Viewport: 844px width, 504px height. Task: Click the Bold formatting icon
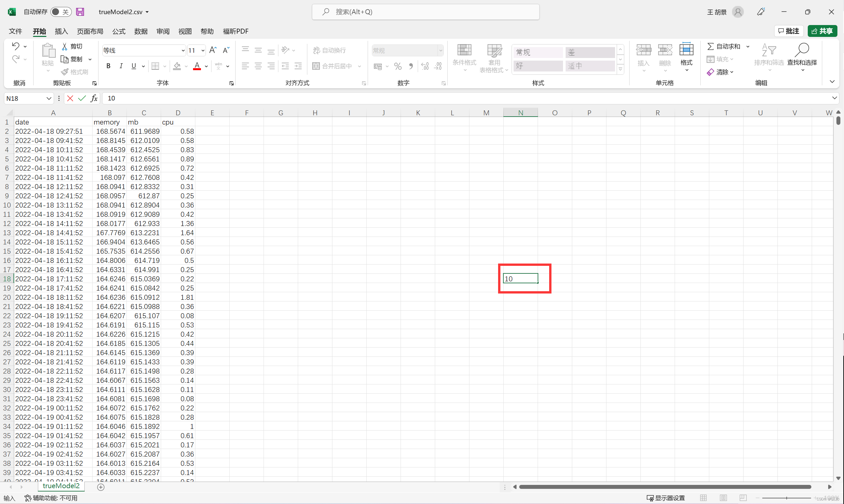108,66
